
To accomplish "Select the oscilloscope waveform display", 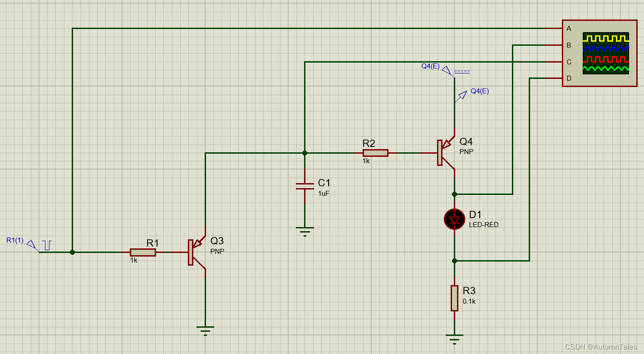I will (x=606, y=53).
